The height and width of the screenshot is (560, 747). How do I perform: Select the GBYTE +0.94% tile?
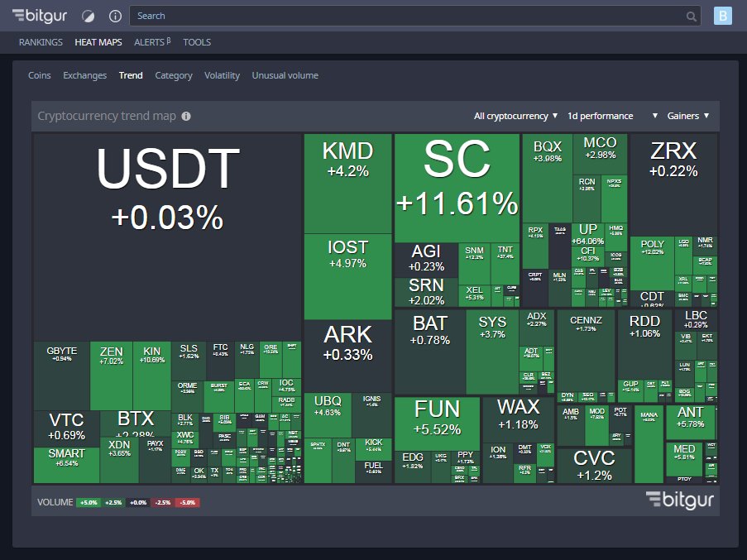(x=62, y=376)
